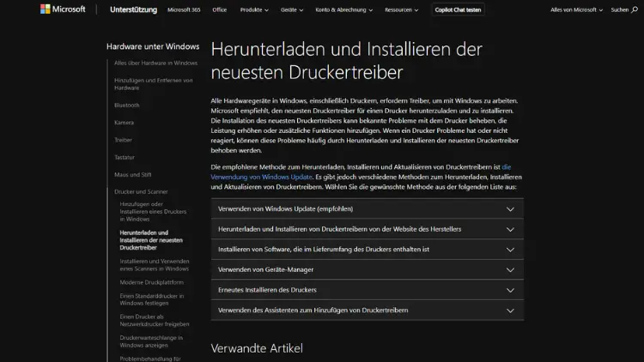Expand Erneutes Installieren des Druckers
The width and height of the screenshot is (644, 362).
[367, 290]
